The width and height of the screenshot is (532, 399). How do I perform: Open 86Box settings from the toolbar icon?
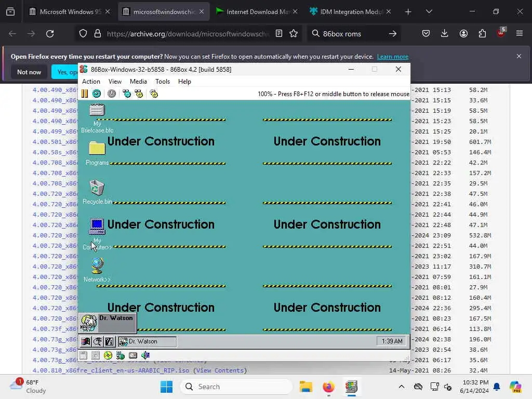click(154, 94)
